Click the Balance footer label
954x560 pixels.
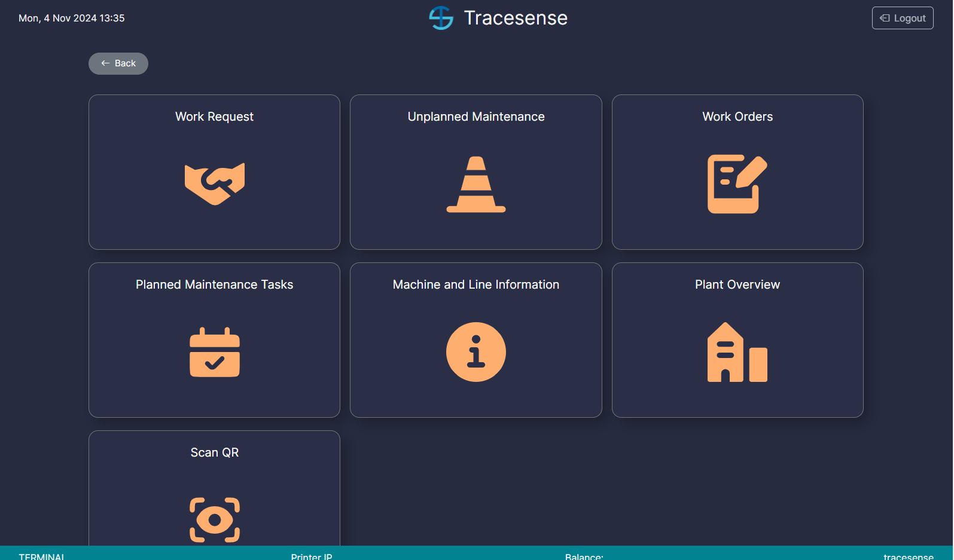click(x=584, y=556)
